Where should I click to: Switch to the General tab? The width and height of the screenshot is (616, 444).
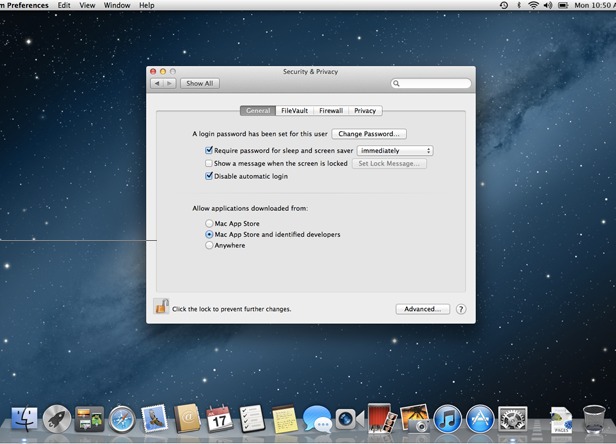click(258, 111)
